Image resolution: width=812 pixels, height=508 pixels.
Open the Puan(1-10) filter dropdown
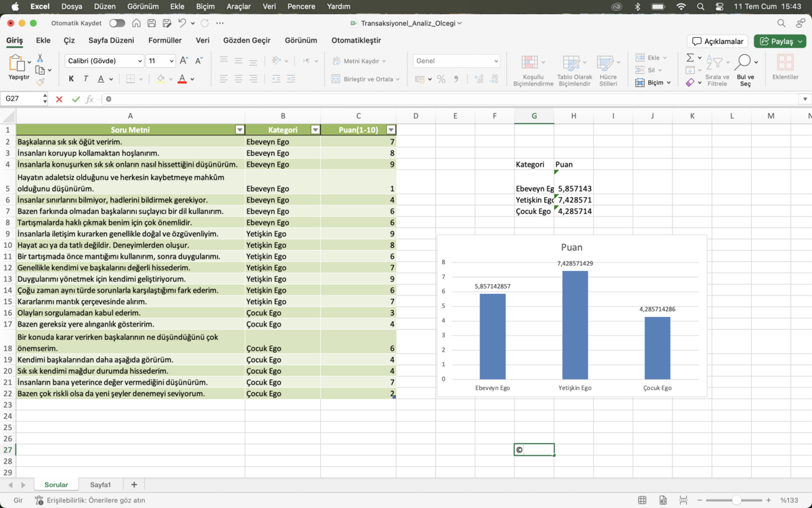pyautogui.click(x=390, y=129)
